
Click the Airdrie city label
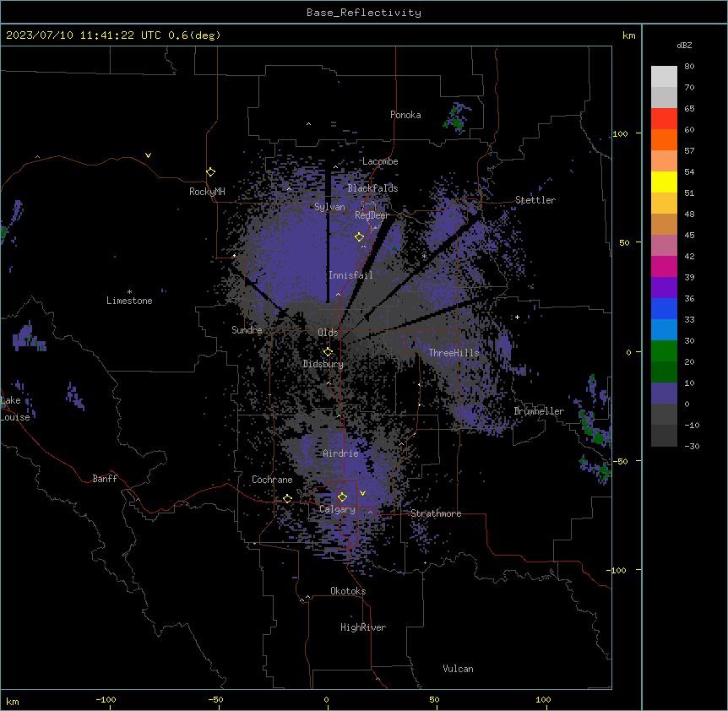coord(341,453)
